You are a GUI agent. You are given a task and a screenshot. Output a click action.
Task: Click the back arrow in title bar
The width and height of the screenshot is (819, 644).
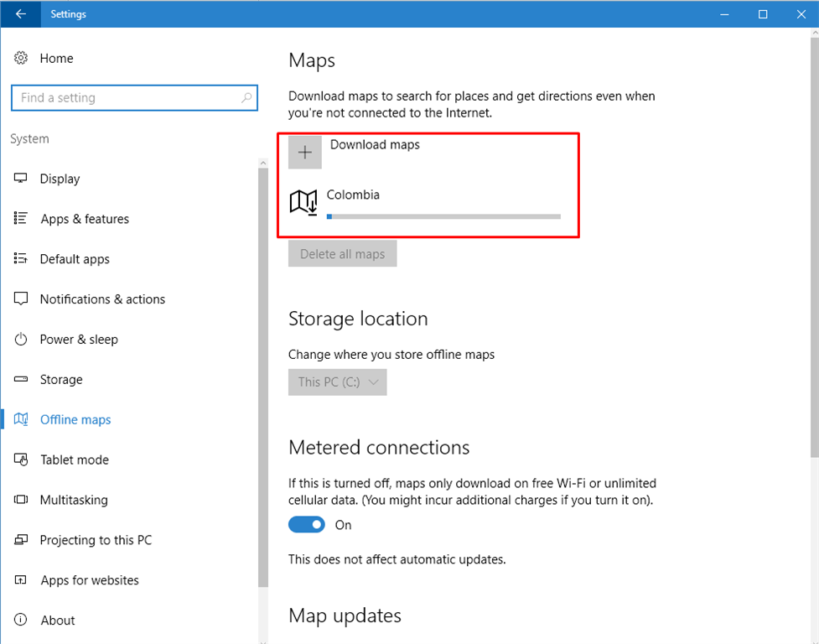point(21,14)
